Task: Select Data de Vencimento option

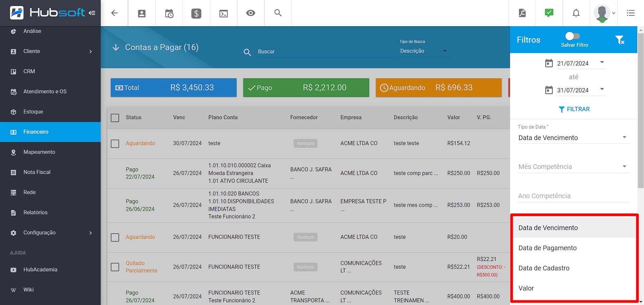Action: [x=574, y=228]
